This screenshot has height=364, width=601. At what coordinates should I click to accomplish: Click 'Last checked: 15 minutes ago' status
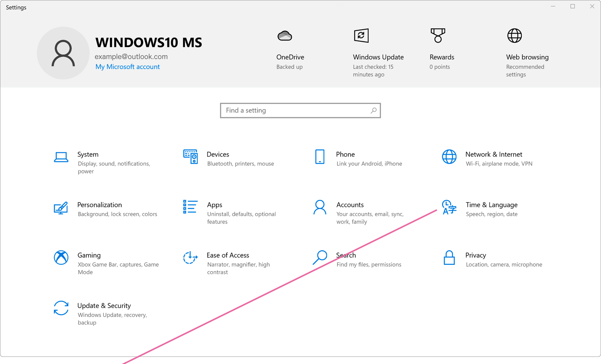(373, 71)
